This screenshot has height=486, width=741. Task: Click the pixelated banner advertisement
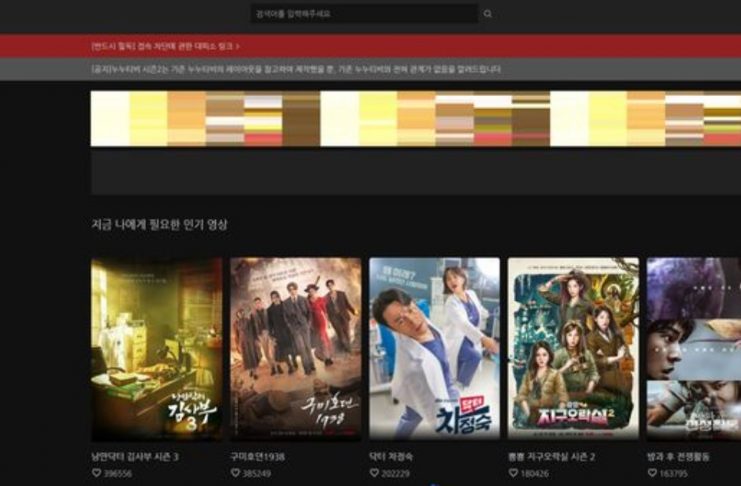416,119
